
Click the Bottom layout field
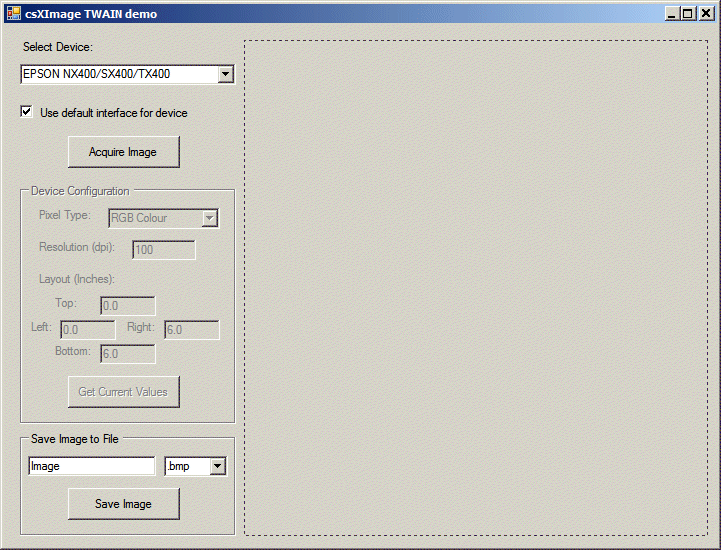128,354
